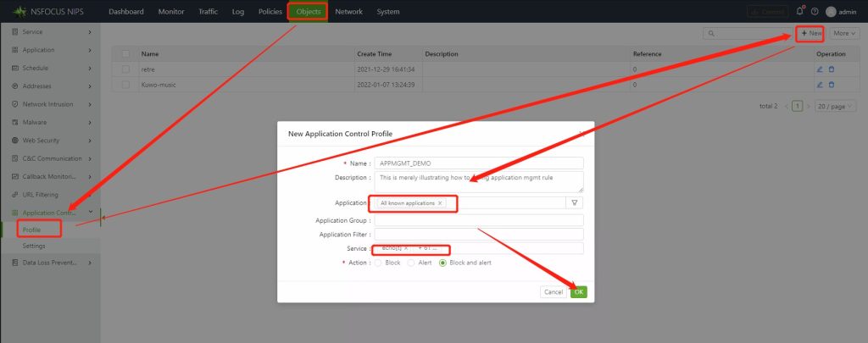Open the help question-mark icon
The height and width of the screenshot is (343, 868).
(815, 11)
